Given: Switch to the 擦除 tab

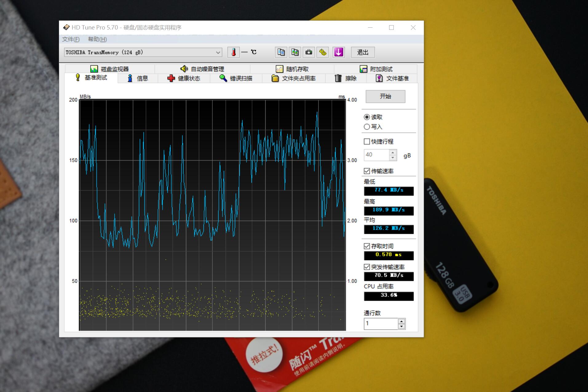Looking at the screenshot, I should 346,78.
